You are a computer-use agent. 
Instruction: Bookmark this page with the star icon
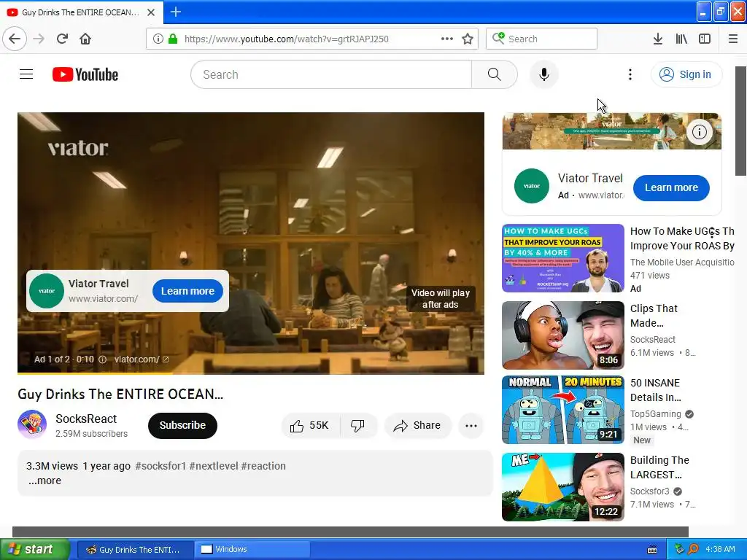click(x=468, y=39)
